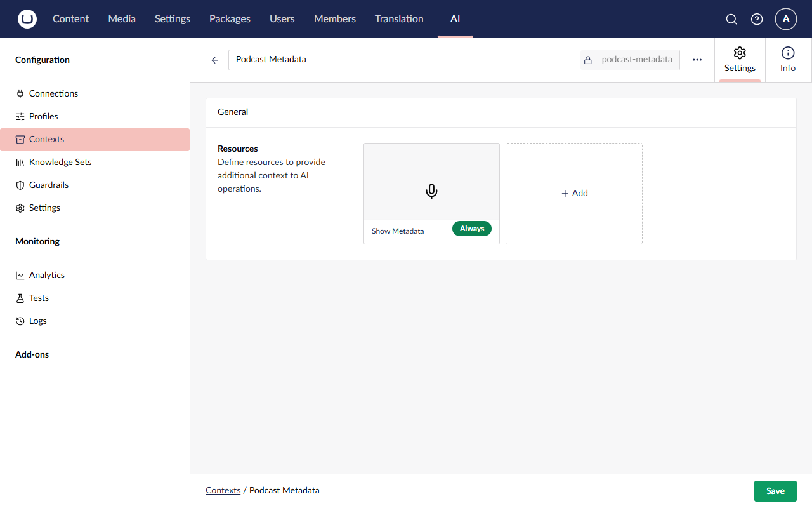The height and width of the screenshot is (508, 812).
Task: Open the Media section
Action: pos(122,19)
